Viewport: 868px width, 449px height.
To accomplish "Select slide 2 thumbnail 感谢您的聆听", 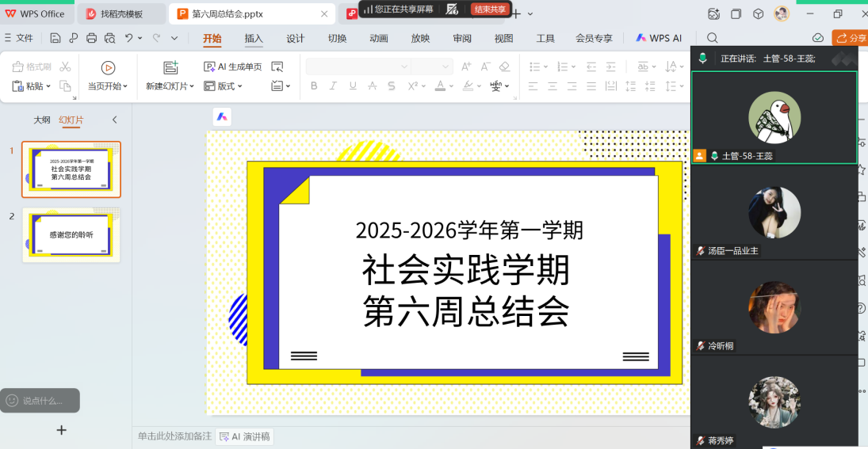I will (x=71, y=235).
